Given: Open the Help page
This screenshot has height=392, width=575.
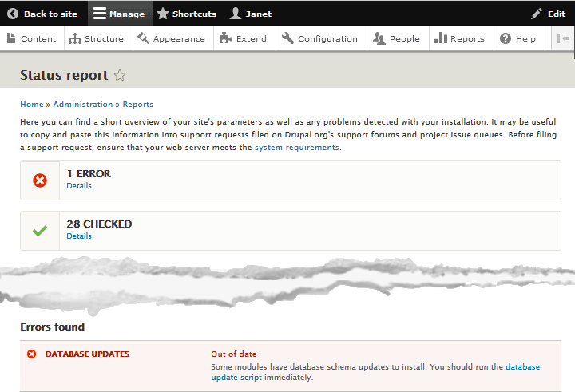Looking at the screenshot, I should pos(518,38).
